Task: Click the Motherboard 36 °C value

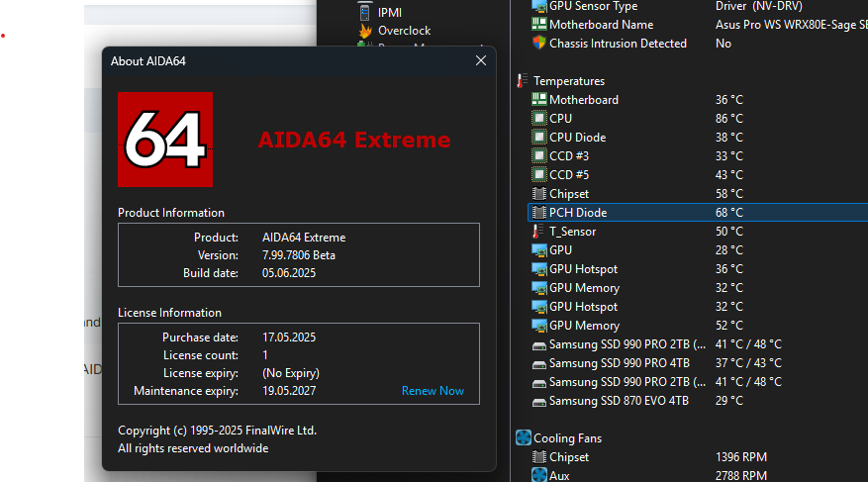Action: [x=729, y=100]
